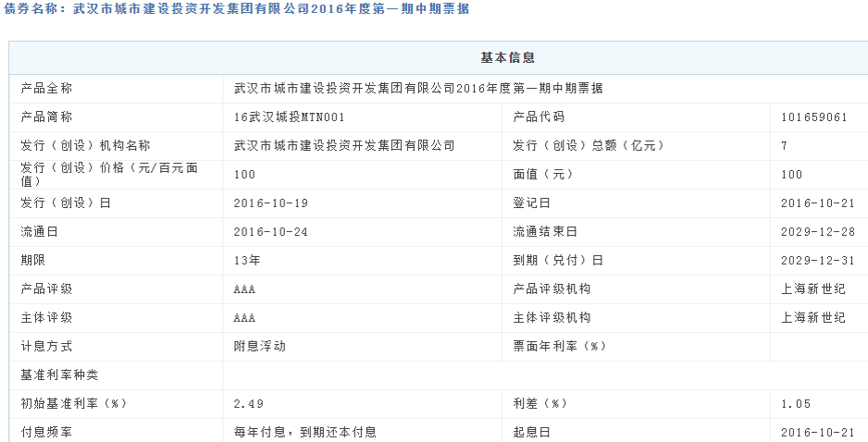The height and width of the screenshot is (442, 868).
Task: Select AAA rating in 产品评级 row
Action: [244, 289]
